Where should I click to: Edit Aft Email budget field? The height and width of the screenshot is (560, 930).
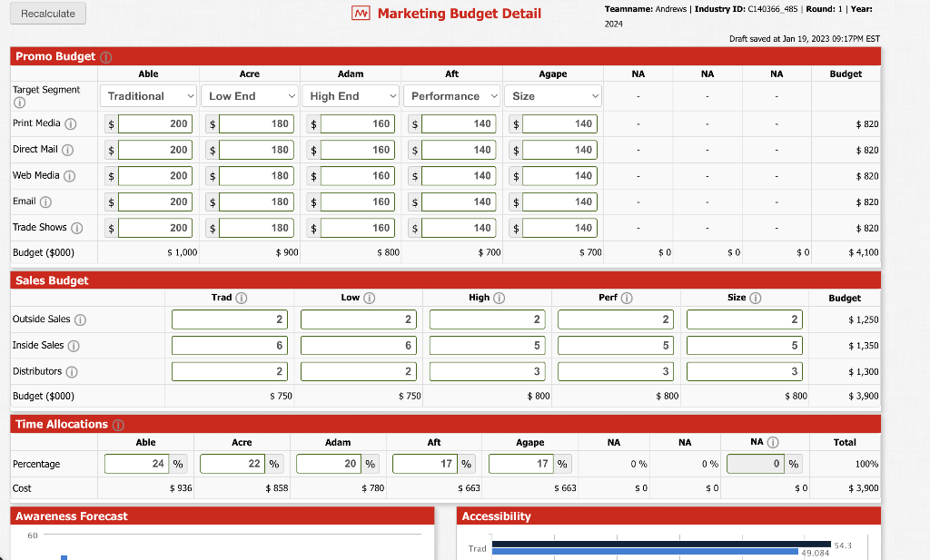tap(459, 202)
